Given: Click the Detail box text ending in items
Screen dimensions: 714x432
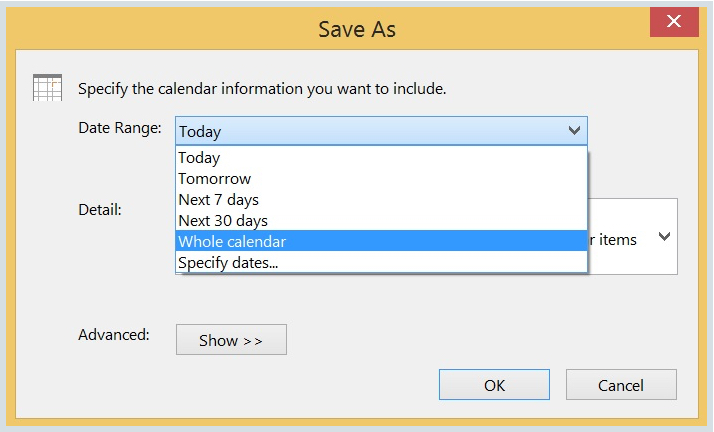Looking at the screenshot, I should tap(617, 239).
